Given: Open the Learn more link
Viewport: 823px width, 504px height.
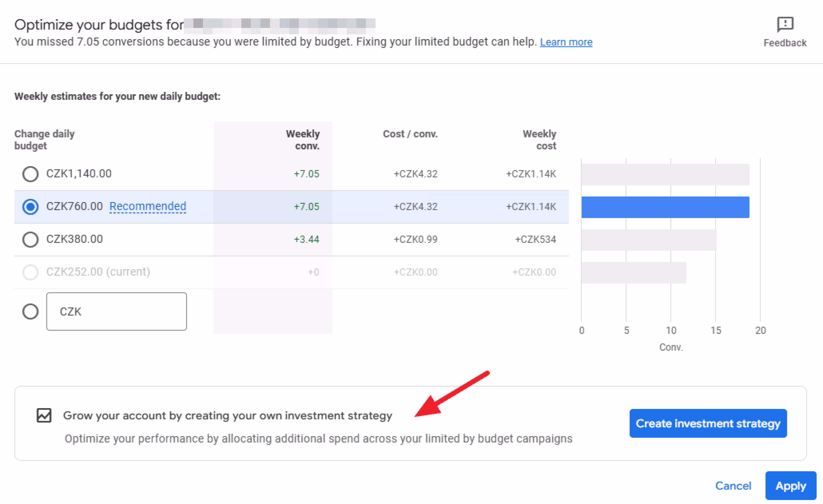Looking at the screenshot, I should [x=566, y=42].
